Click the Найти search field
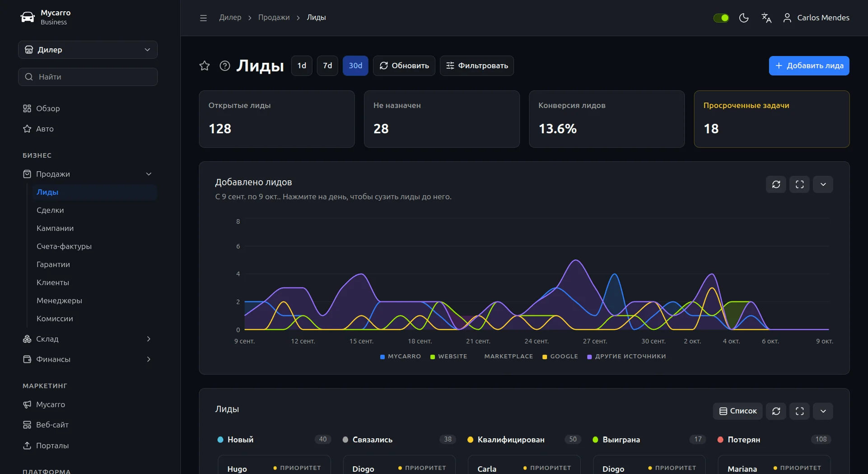The width and height of the screenshot is (868, 474). coord(88,77)
